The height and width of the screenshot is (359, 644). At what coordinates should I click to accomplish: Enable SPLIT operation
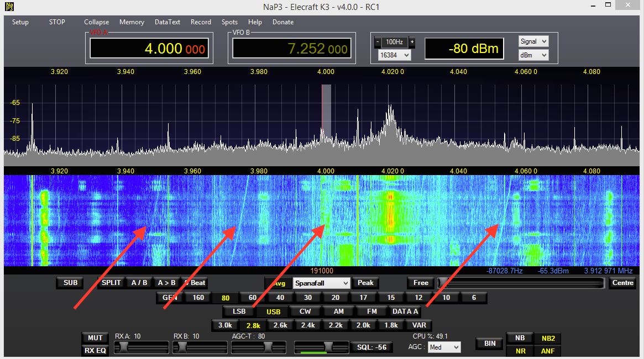point(111,283)
